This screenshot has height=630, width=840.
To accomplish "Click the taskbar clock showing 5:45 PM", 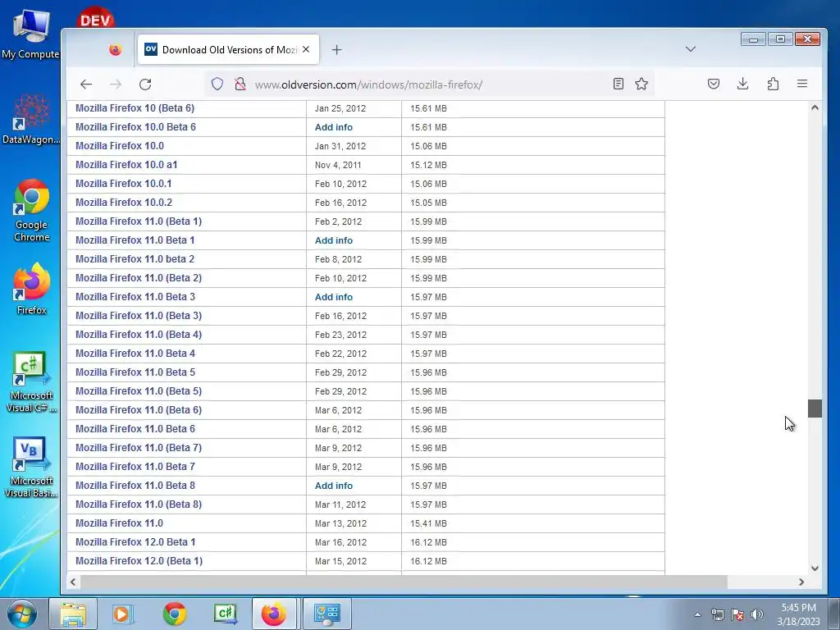I will pos(798,614).
